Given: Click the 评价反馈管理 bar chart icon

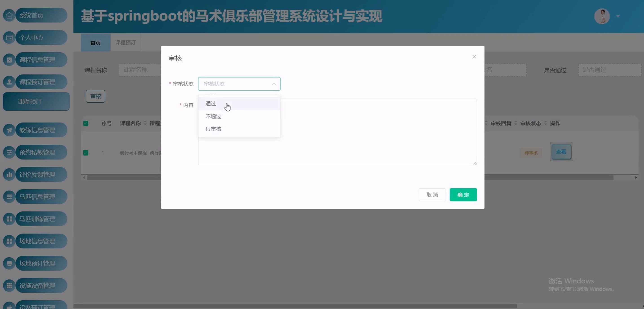Looking at the screenshot, I should pyautogui.click(x=9, y=174).
